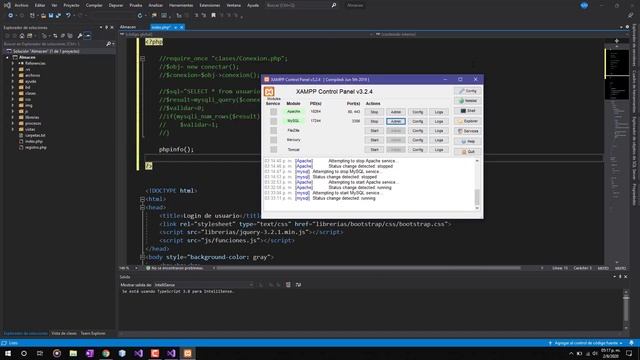This screenshot has width=640, height=360.
Task: Toggle the Tomcat service checkbox in XAMPP
Action: [x=273, y=149]
